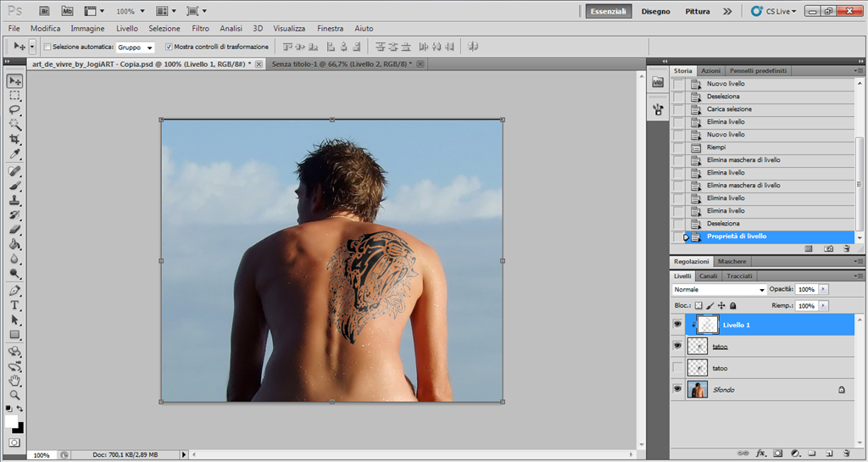Select the Eraser tool
Image resolution: width=868 pixels, height=462 pixels.
tap(15, 229)
